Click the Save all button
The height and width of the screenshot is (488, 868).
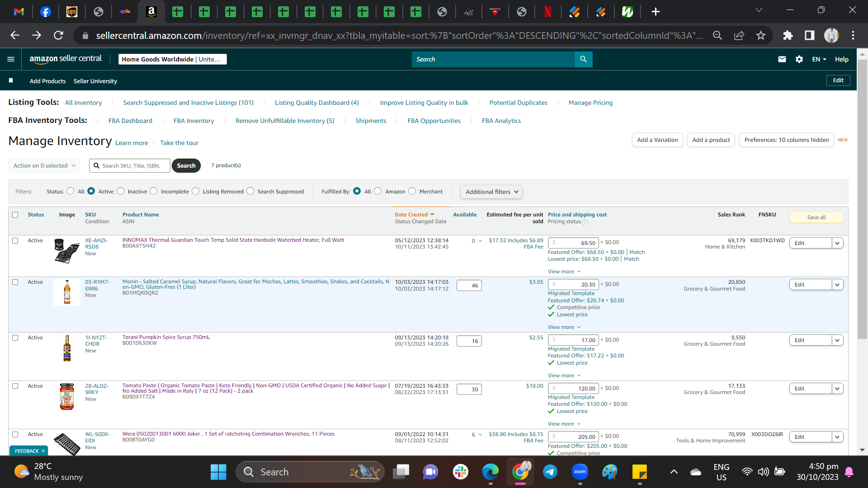816,217
